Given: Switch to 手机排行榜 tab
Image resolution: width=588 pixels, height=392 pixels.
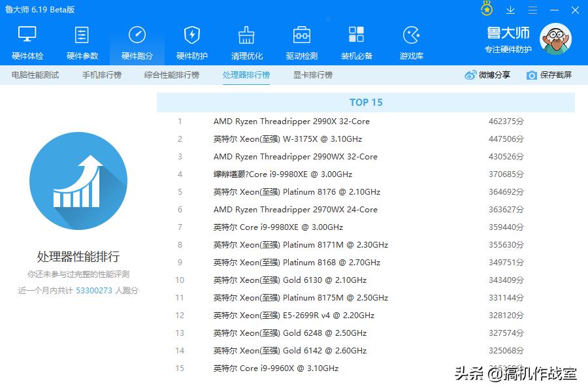Looking at the screenshot, I should point(102,75).
